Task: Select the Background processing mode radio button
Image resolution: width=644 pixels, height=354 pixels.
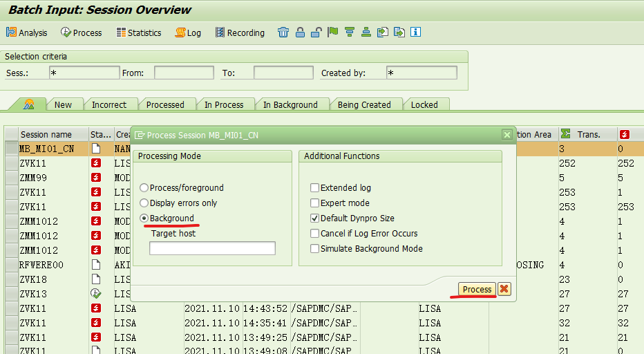Action: point(144,218)
